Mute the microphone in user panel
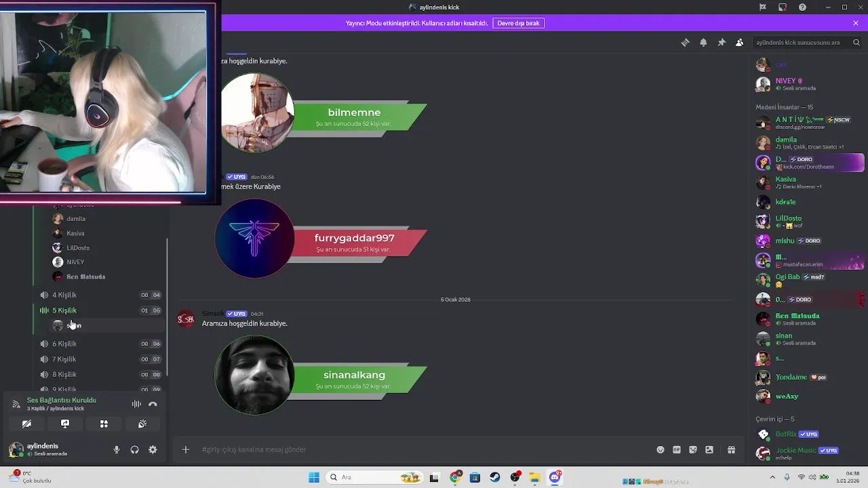 point(117,449)
